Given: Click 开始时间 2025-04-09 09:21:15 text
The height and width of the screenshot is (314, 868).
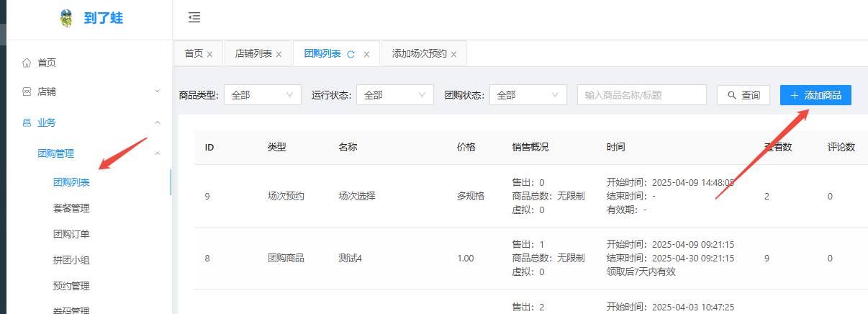Looking at the screenshot, I should [x=671, y=244].
